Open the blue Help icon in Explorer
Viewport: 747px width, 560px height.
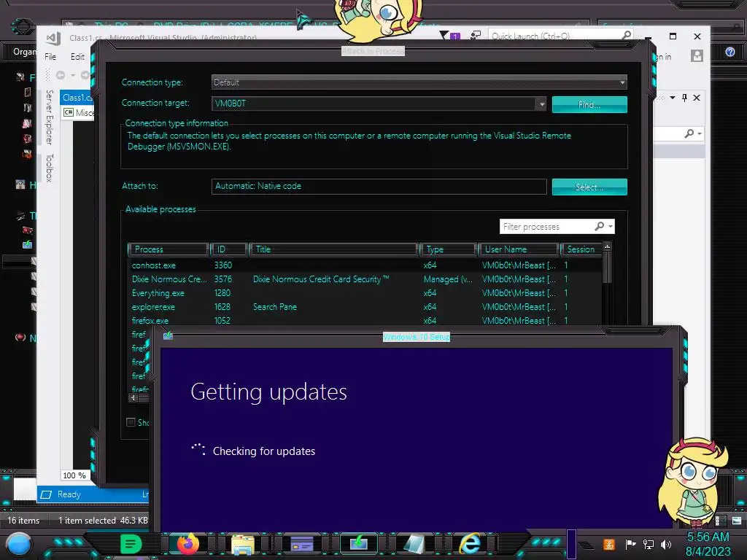click(729, 52)
